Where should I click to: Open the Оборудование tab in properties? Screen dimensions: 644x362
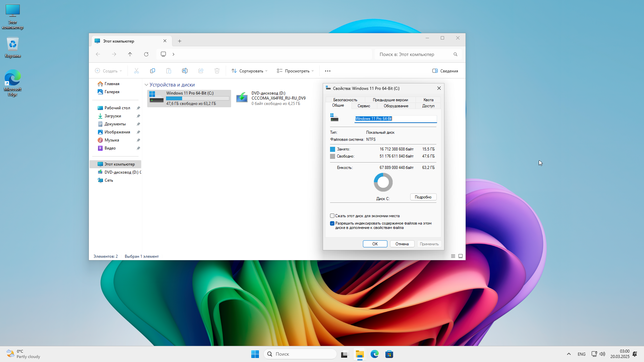[x=396, y=106]
